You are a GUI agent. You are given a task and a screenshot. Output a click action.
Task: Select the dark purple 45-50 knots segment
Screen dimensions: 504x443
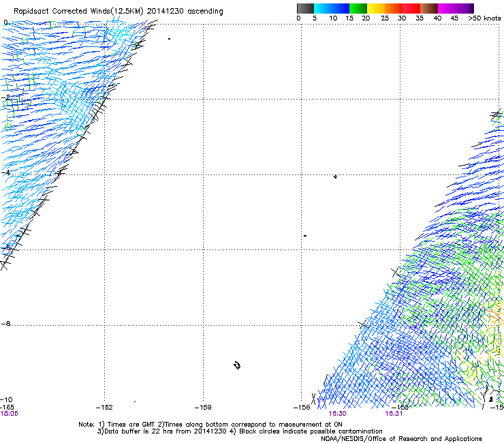[464, 8]
